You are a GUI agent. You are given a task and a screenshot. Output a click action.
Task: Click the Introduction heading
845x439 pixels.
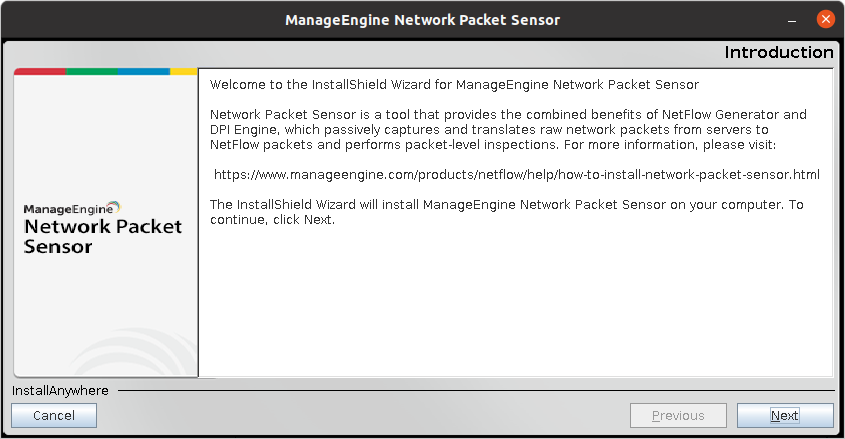coord(779,52)
